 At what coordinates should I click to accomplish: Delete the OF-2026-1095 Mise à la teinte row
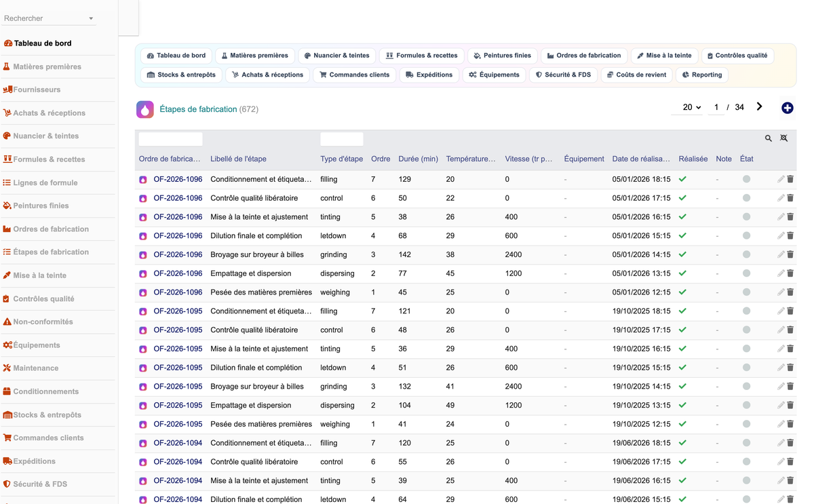790,349
